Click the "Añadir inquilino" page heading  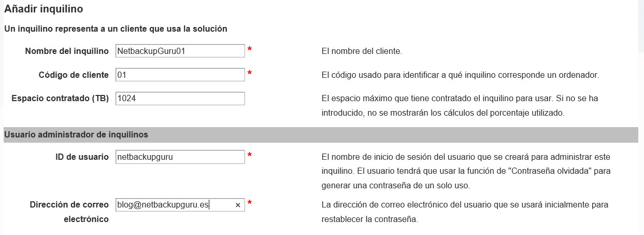tap(44, 9)
